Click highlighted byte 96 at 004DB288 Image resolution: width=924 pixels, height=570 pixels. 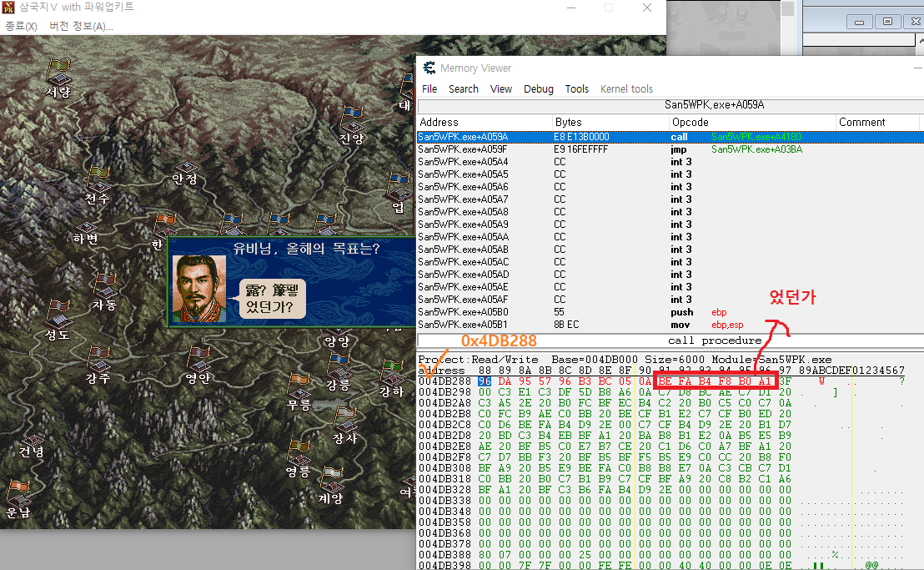485,381
